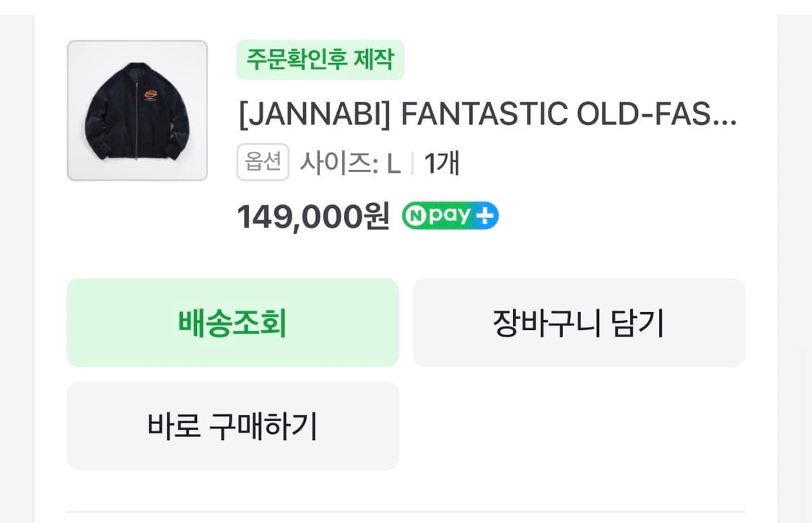Click the JANNABI jacket product thumbnail

137,111
